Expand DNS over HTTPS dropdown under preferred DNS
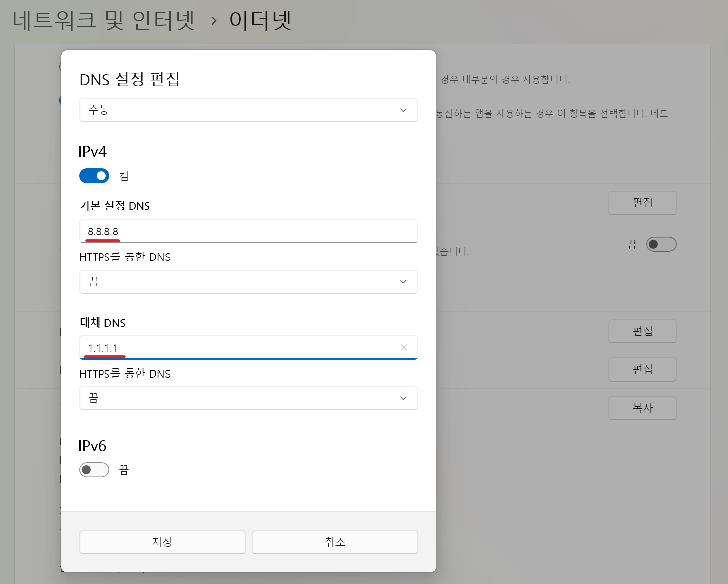The height and width of the screenshot is (584, 728). 249,282
